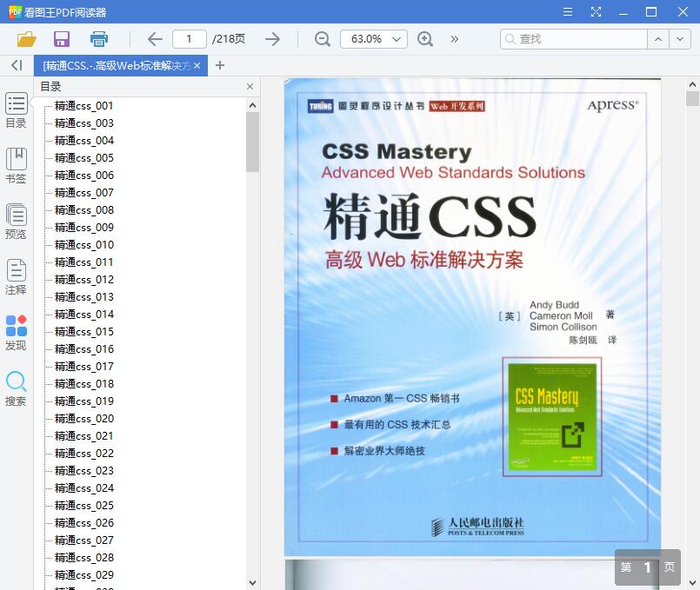Open the 目录 sidebar panel
The image size is (700, 590).
[16, 110]
